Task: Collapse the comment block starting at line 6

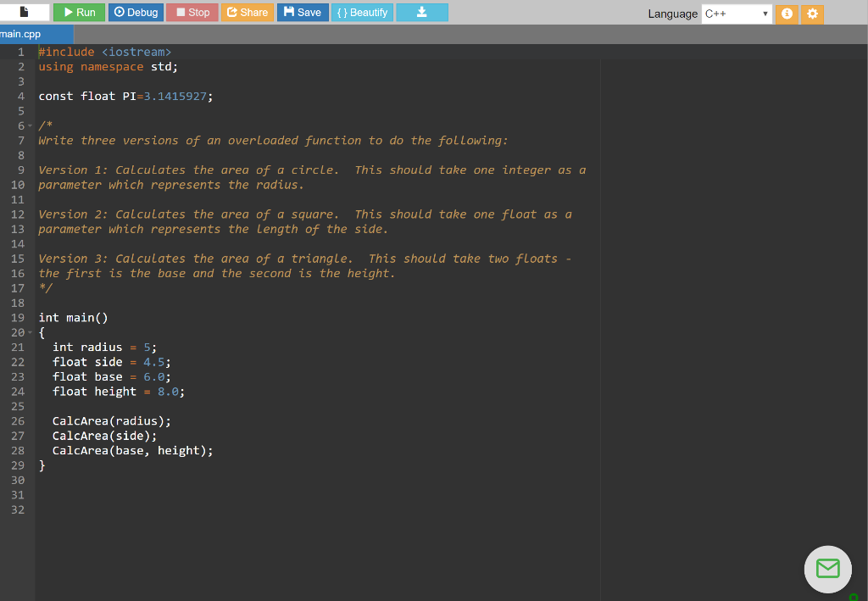Action: point(31,125)
